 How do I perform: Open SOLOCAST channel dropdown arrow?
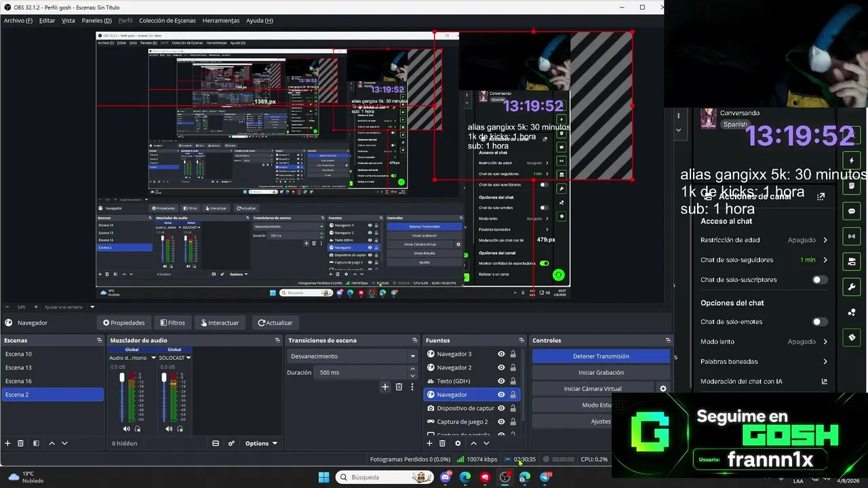coord(189,358)
